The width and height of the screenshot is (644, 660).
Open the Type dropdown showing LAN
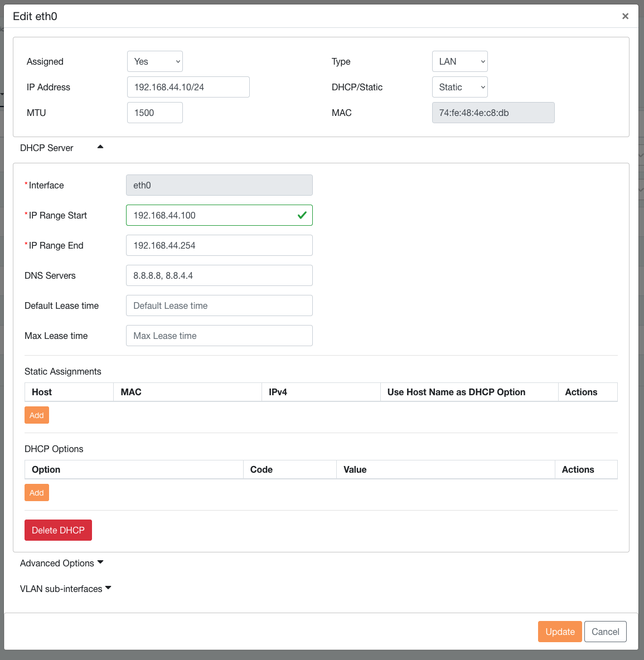click(x=459, y=61)
